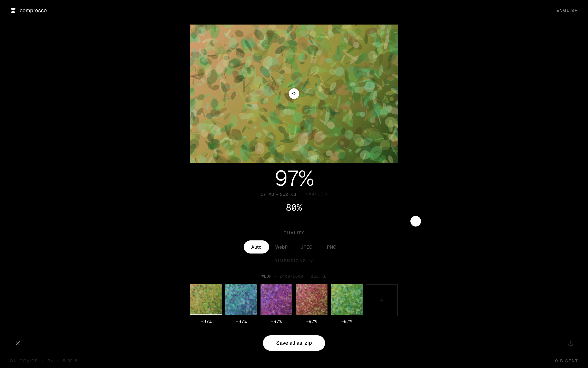Click the 80% quality value
Viewport: 588px width, 368px height.
tap(294, 208)
